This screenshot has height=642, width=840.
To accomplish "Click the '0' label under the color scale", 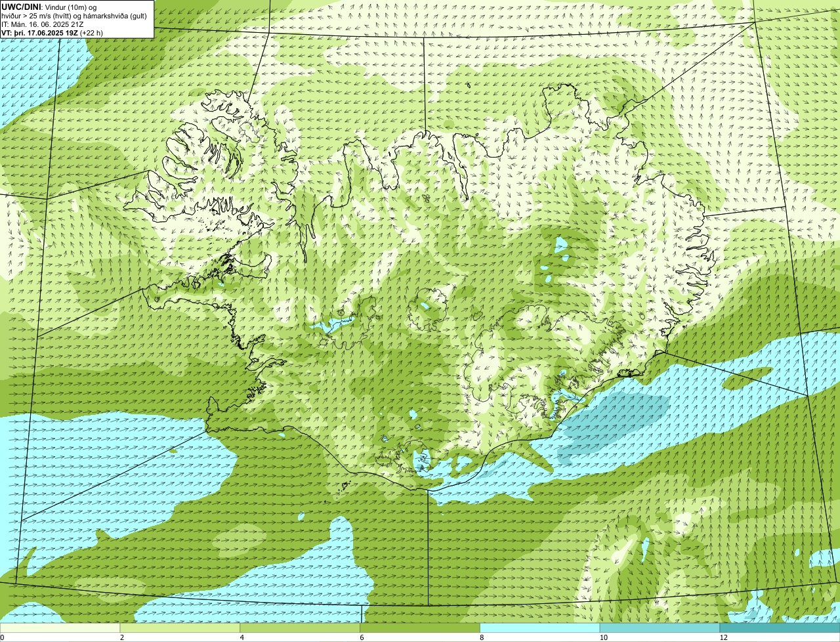I will point(2,637).
